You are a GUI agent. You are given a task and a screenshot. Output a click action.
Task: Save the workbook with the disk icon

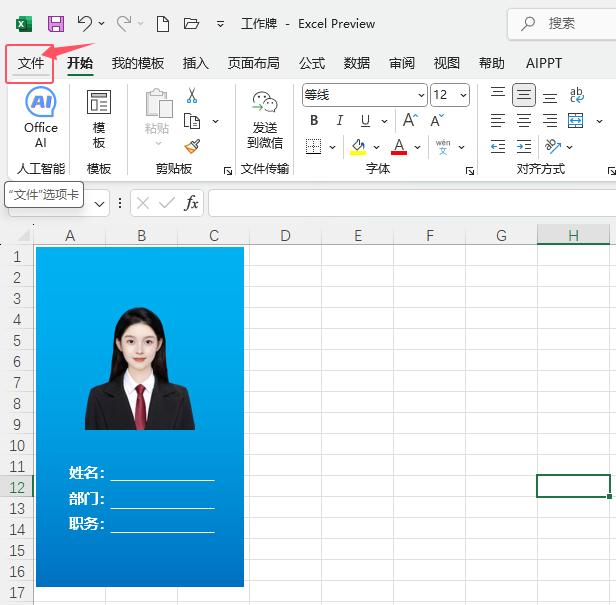pos(56,23)
